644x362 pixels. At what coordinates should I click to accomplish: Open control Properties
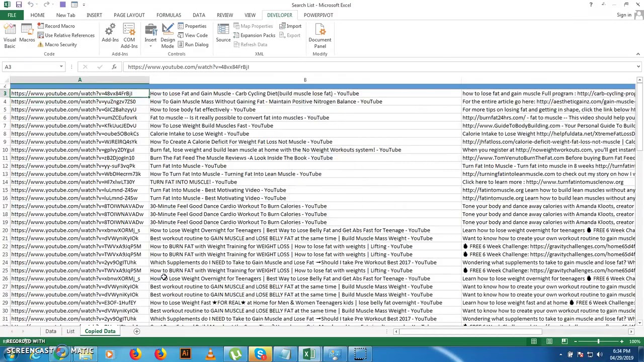pos(192,26)
